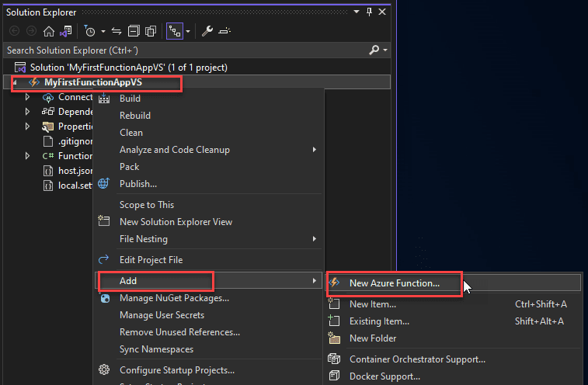Toggle Preview Selected Items icon
Screen dimensions: 588x385
[x=224, y=31]
